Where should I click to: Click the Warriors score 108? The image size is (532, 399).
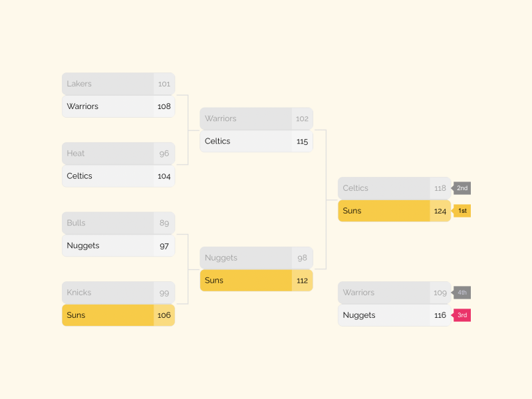coord(164,106)
